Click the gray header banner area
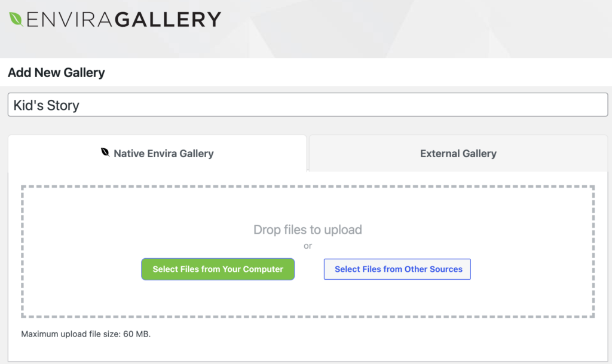The height and width of the screenshot is (364, 612). tap(418, 27)
